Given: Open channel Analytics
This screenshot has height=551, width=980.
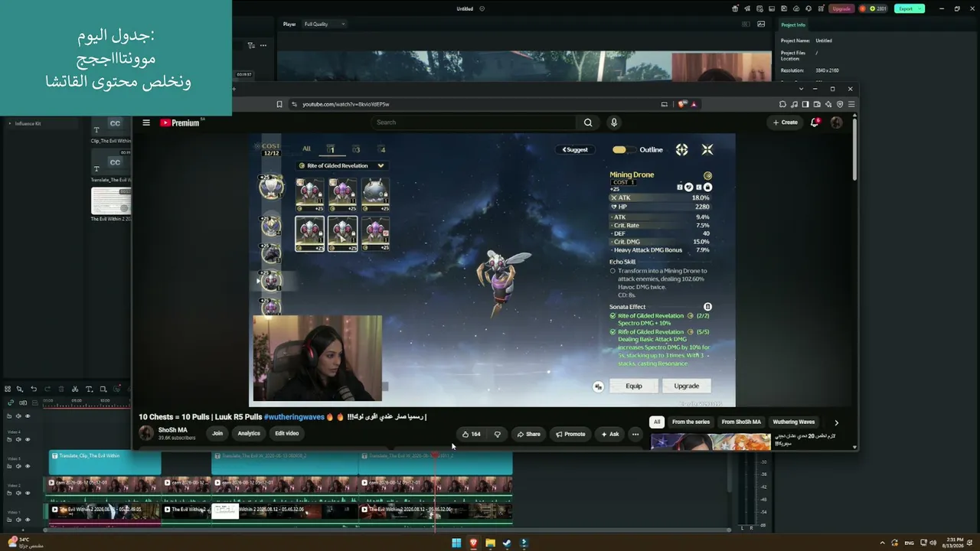Looking at the screenshot, I should [x=249, y=433].
